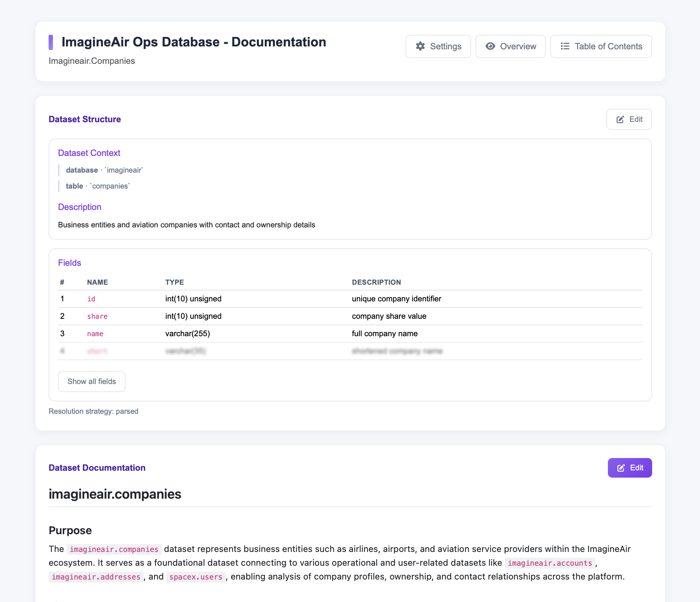Open Table of Contents button label
Screen dimensions: 700x602
(609, 46)
